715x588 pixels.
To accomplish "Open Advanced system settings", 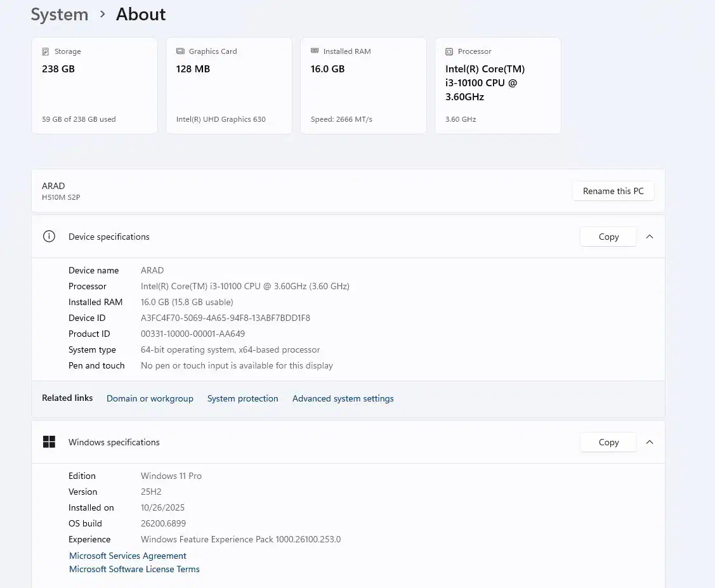I will click(x=343, y=398).
